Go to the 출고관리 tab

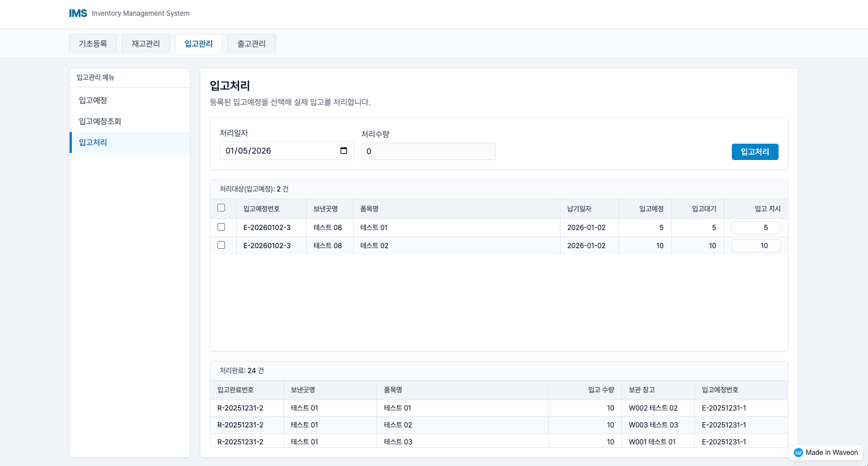coord(251,44)
